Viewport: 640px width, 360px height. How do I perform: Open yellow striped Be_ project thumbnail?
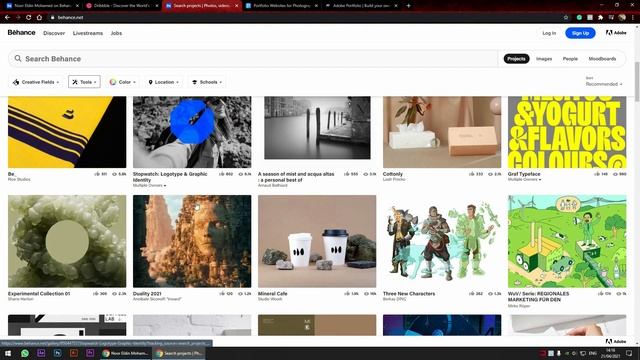[67, 132]
